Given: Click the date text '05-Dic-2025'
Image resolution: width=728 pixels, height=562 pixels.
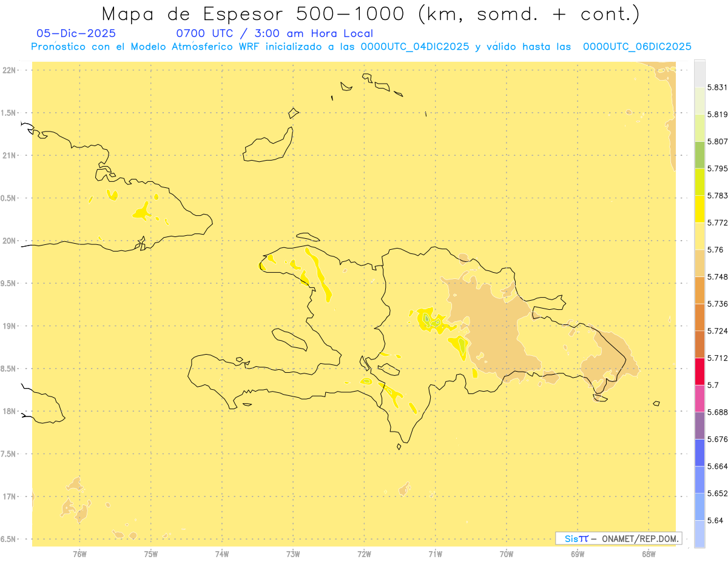Looking at the screenshot, I should click(x=76, y=33).
